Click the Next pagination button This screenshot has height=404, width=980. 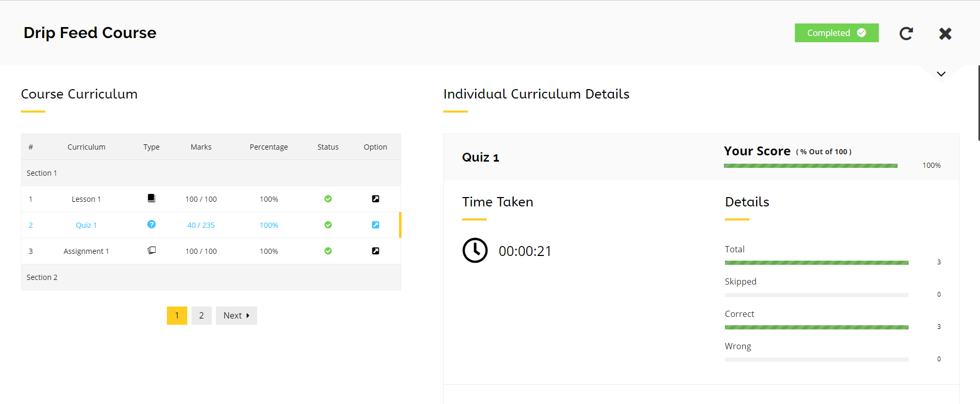coord(236,315)
